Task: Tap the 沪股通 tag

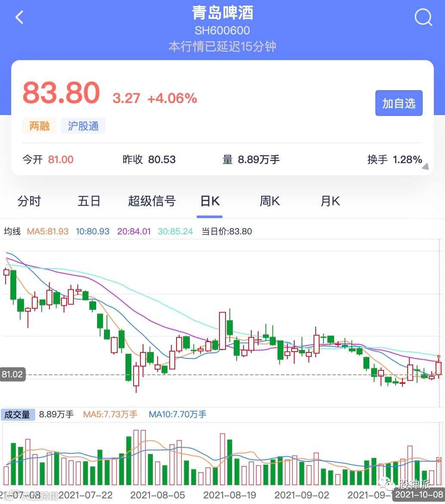Action: 83,126
